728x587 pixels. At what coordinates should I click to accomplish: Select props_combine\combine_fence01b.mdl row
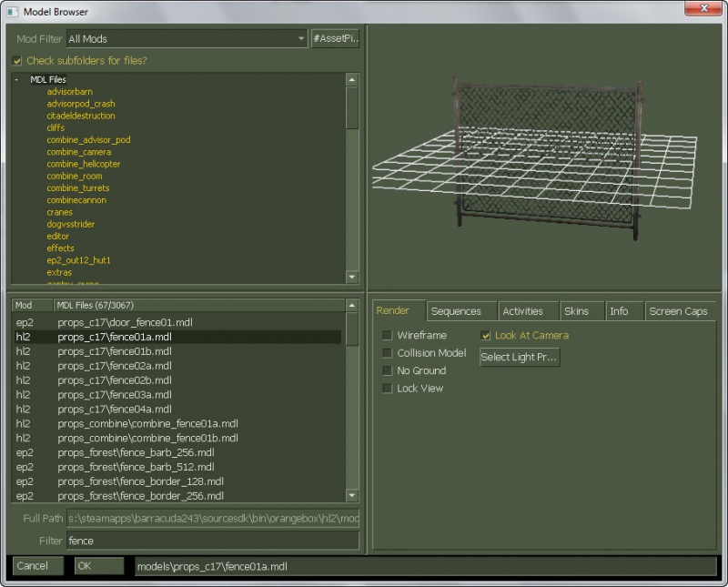pyautogui.click(x=178, y=438)
